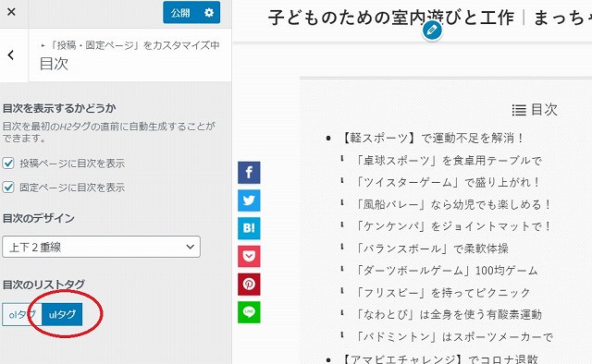Save the page to Pocket
This screenshot has height=364, width=592.
tap(249, 256)
